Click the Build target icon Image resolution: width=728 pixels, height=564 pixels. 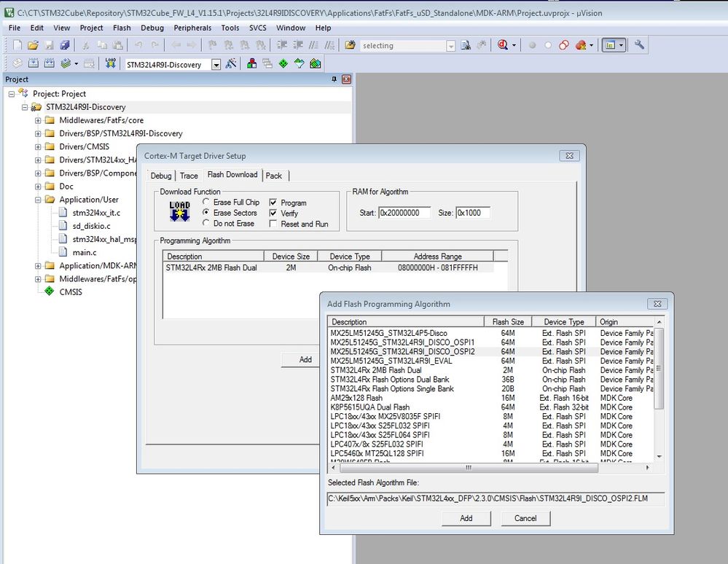[34, 63]
